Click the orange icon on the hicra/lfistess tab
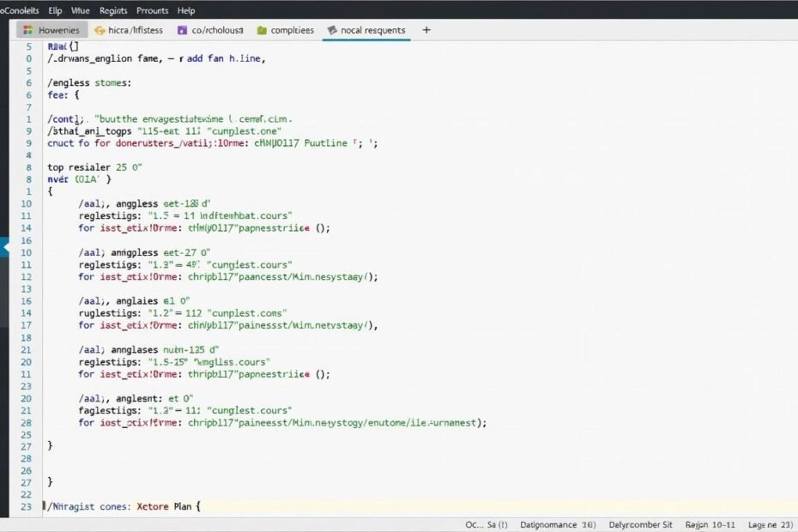 pos(100,30)
